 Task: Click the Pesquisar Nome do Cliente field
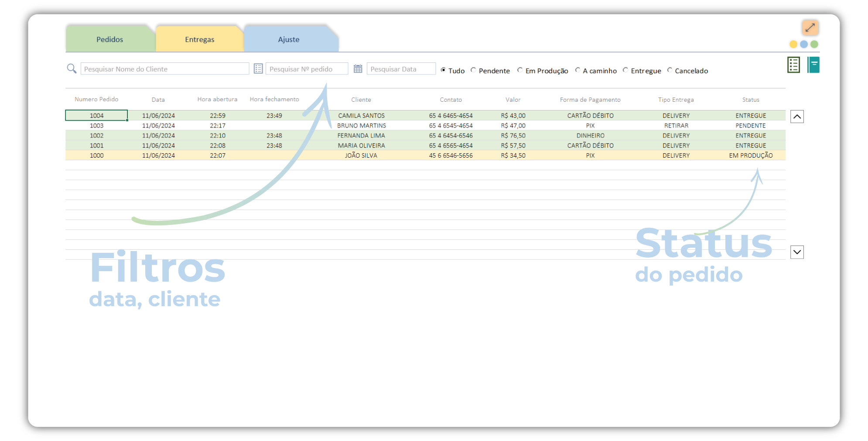pyautogui.click(x=165, y=69)
